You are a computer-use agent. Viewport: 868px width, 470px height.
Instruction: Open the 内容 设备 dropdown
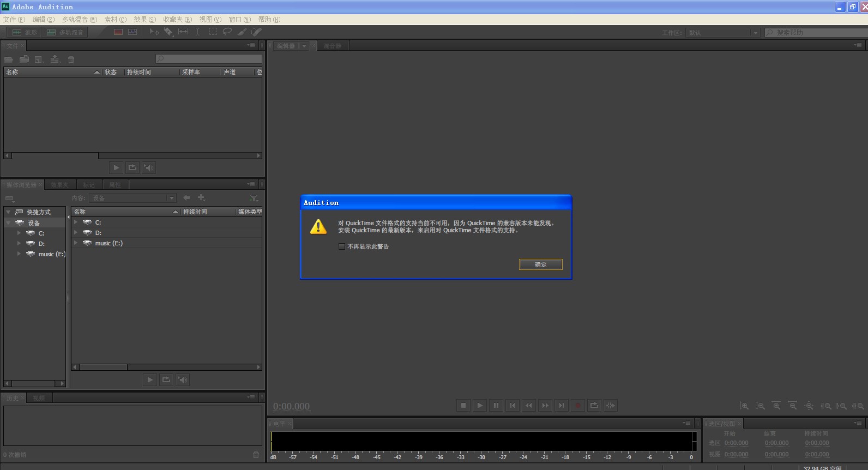click(x=133, y=198)
